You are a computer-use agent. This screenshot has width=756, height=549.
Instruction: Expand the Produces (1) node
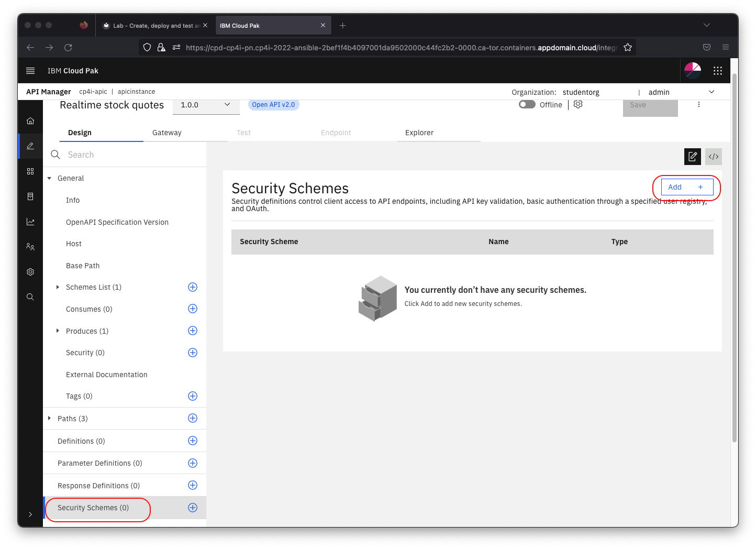coord(58,331)
